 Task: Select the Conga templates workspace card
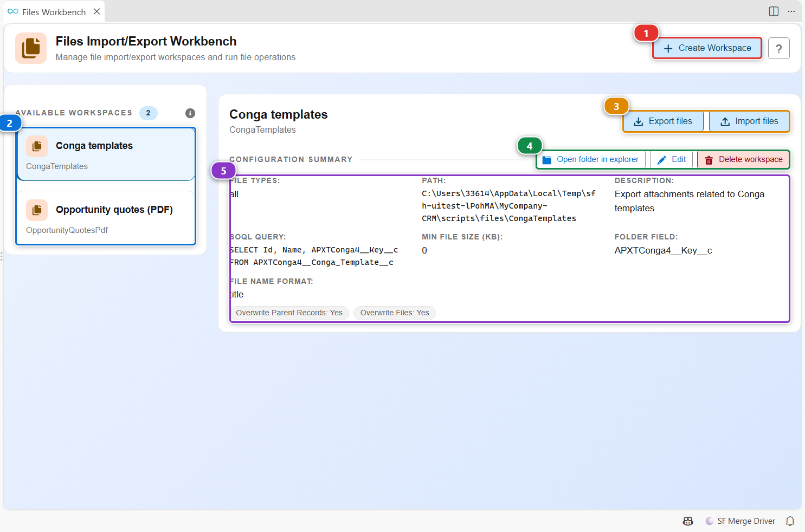click(x=106, y=154)
